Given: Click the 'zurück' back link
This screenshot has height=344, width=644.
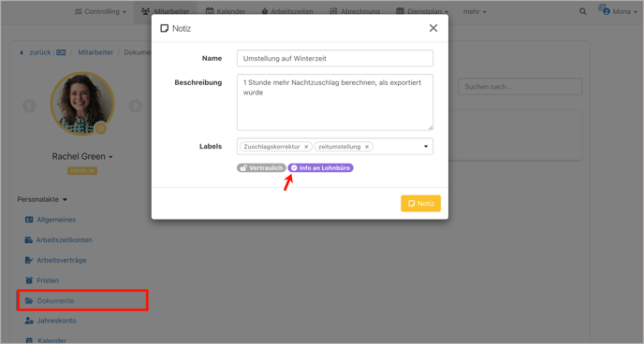Looking at the screenshot, I should (x=40, y=52).
